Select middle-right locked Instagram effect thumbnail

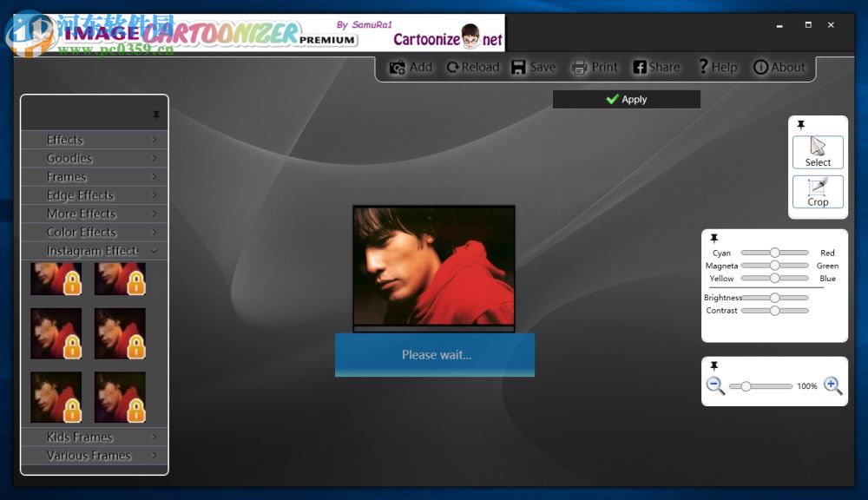[120, 333]
